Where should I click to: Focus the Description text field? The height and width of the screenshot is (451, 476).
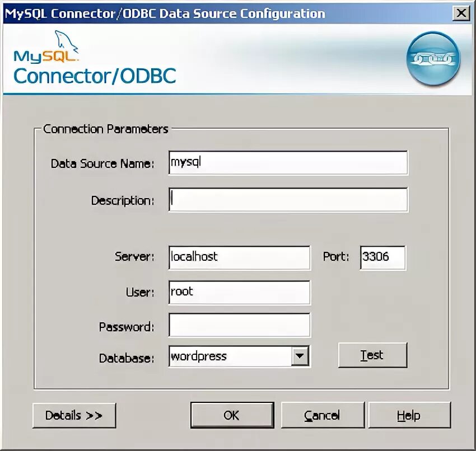(x=288, y=200)
